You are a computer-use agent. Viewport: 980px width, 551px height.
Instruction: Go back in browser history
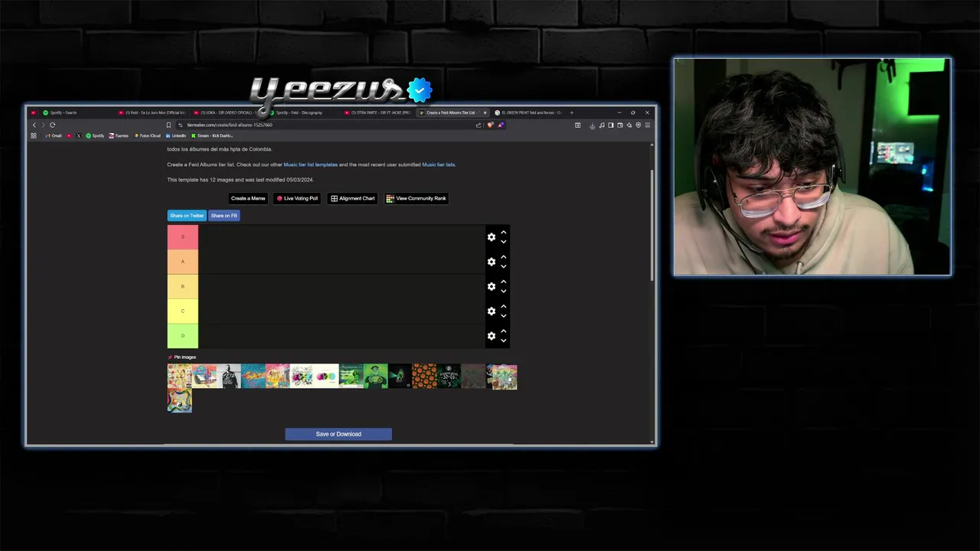tap(34, 125)
